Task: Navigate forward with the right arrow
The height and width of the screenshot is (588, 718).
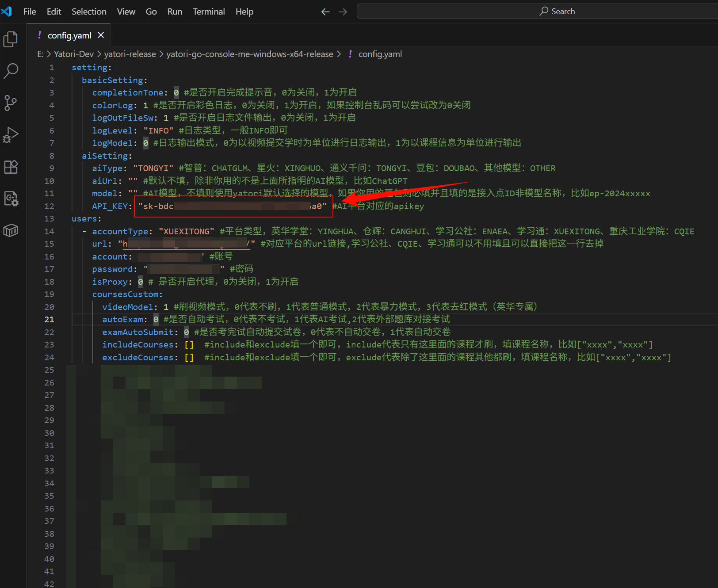Action: [343, 12]
